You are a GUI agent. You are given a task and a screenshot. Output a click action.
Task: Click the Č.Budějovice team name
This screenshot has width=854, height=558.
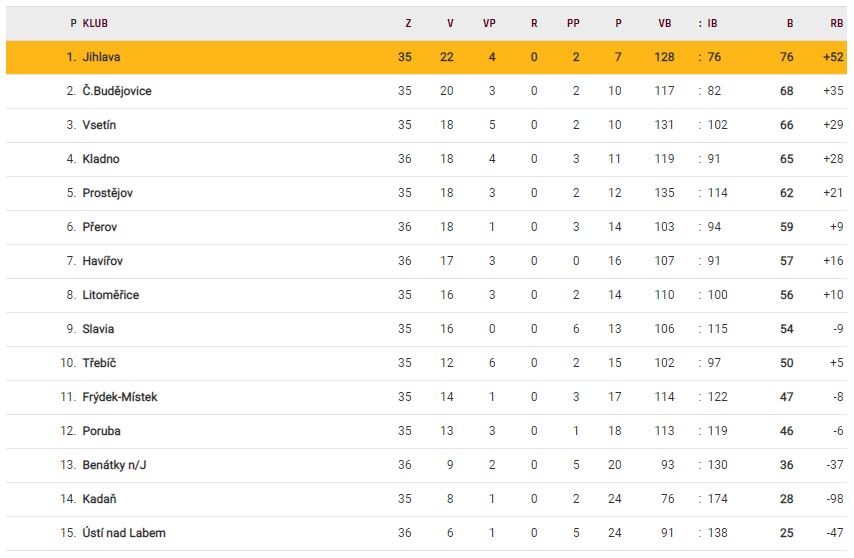coord(117,91)
